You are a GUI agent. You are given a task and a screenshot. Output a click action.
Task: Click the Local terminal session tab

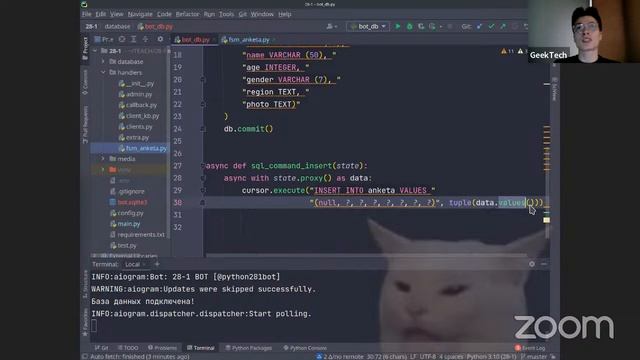pos(134,264)
